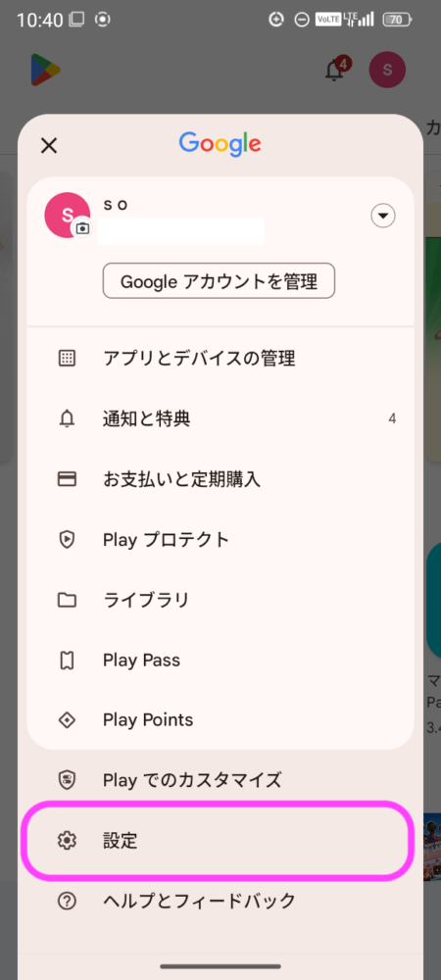441x980 pixels.
Task: Open Play でのカスタマイズ option
Action: pyautogui.click(x=219, y=779)
